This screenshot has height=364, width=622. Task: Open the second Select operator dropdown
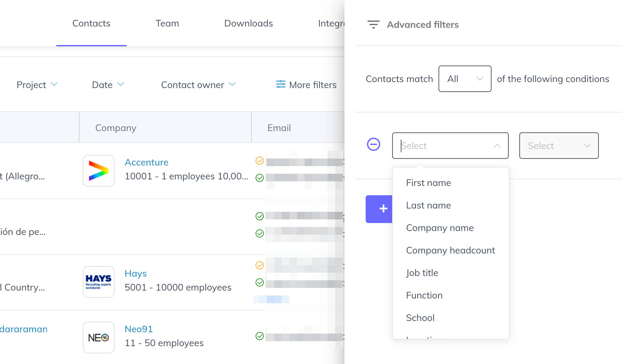click(559, 146)
